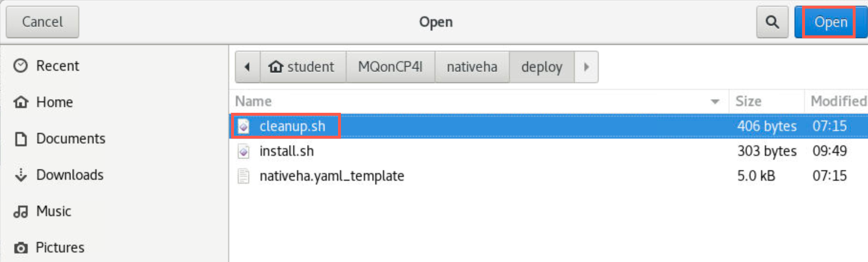
Task: Click the nativeha.yaml_template document icon
Action: click(x=243, y=176)
